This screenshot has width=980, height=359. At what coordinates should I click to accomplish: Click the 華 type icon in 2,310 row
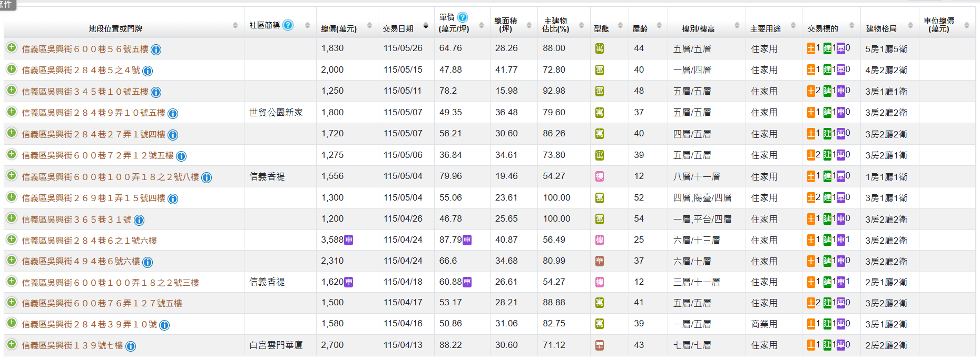(x=600, y=261)
